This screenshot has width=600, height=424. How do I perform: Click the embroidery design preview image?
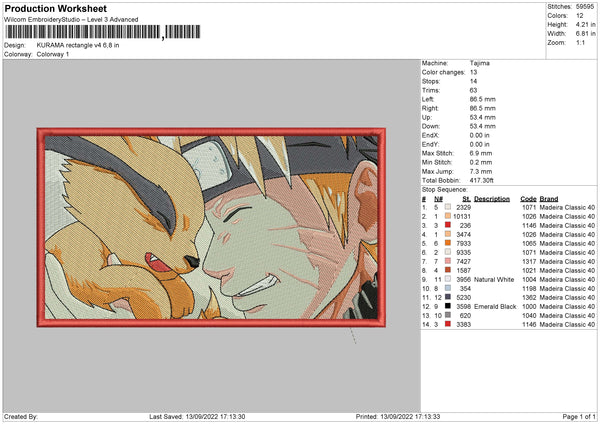pos(211,228)
